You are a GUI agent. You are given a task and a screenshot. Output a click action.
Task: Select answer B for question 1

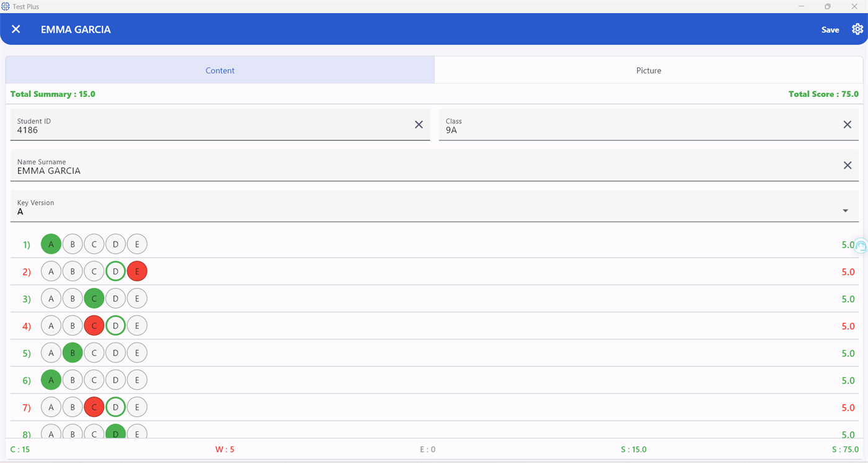click(72, 244)
